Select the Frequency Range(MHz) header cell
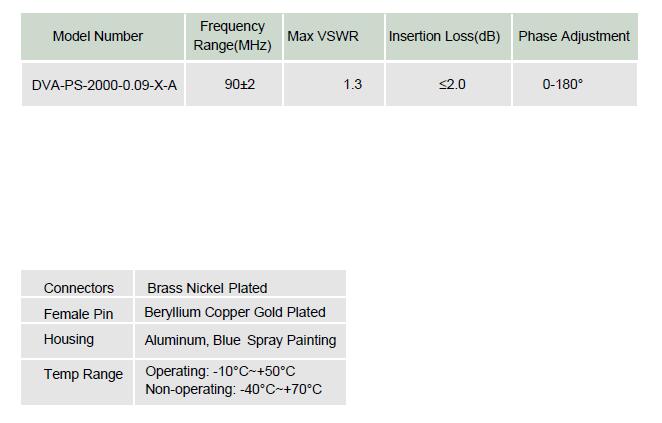This screenshot has height=423, width=662. (233, 36)
